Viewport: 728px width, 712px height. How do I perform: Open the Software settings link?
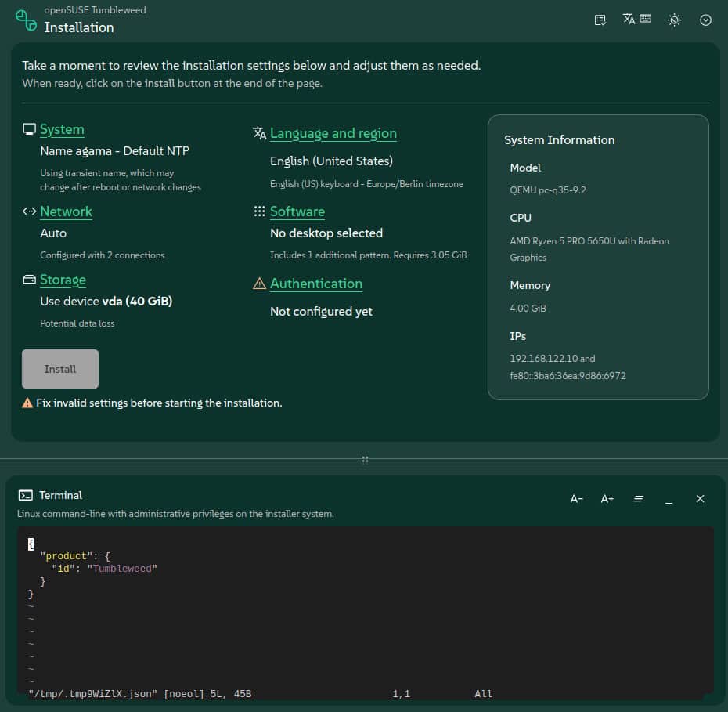coord(297,211)
